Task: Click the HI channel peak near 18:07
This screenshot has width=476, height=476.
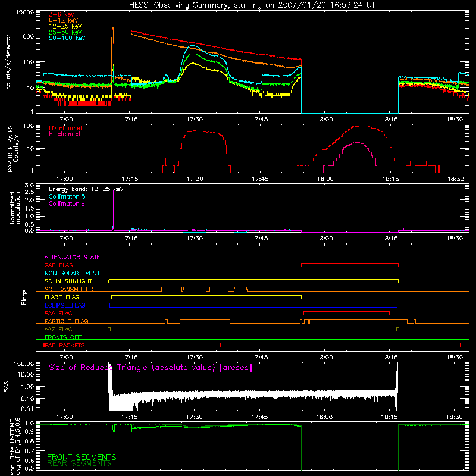Action: [356, 142]
